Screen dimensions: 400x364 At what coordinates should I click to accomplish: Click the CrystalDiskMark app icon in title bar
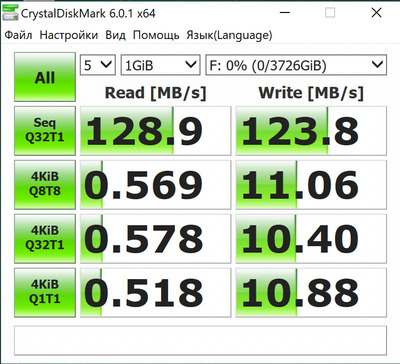(x=10, y=13)
